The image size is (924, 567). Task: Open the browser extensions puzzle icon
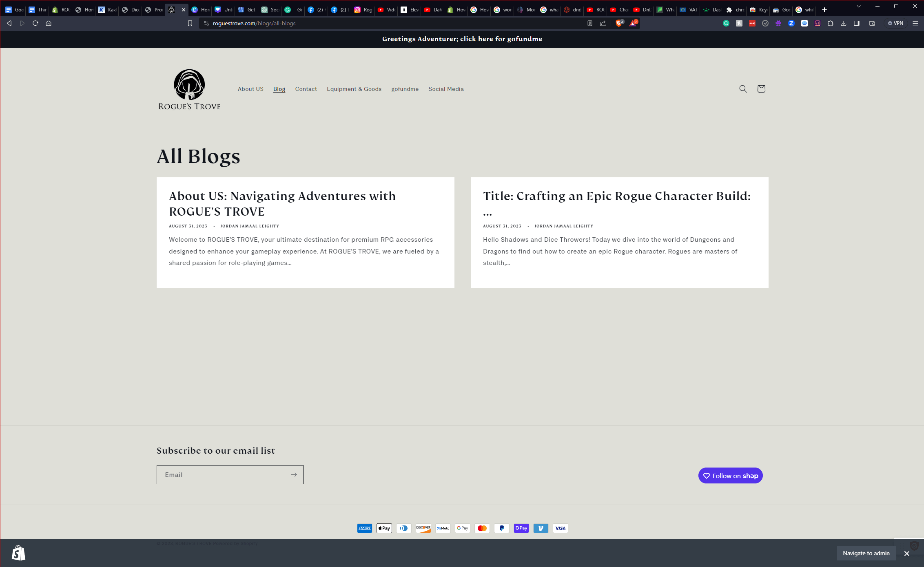pyautogui.click(x=830, y=23)
